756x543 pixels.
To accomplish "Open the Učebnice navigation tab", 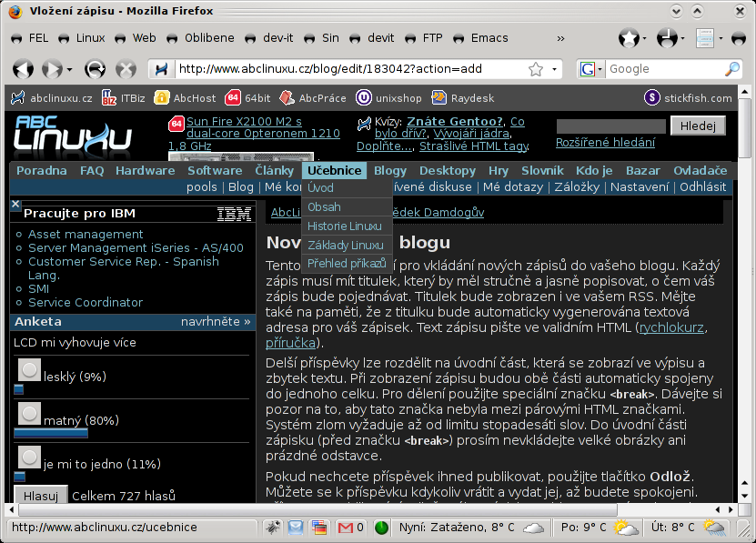I will click(335, 170).
